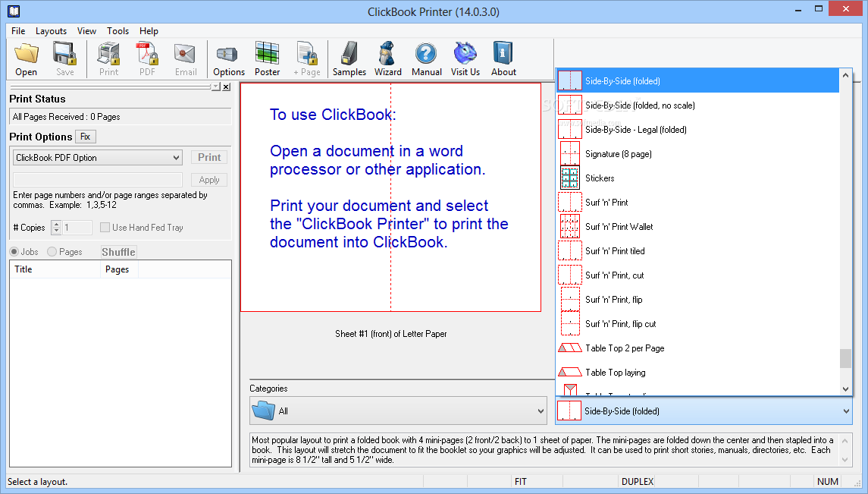Increase the # Copies stepper

click(56, 224)
